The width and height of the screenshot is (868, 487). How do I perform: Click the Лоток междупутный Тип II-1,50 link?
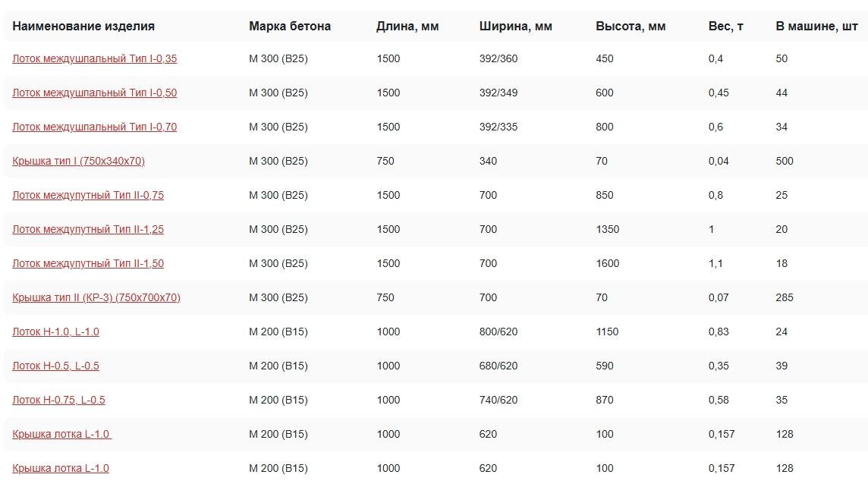(x=88, y=263)
